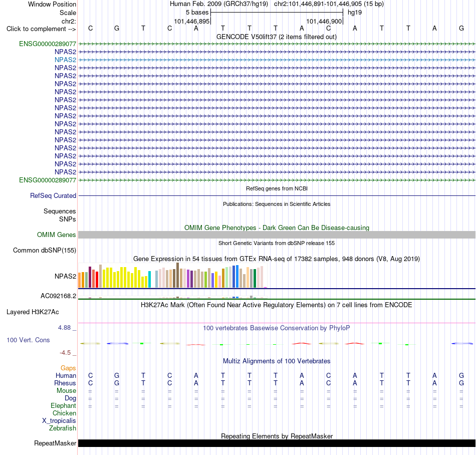The height and width of the screenshot is (455, 476).
Task: Click the -4.5 lower conservation scale value
Action: click(x=65, y=353)
